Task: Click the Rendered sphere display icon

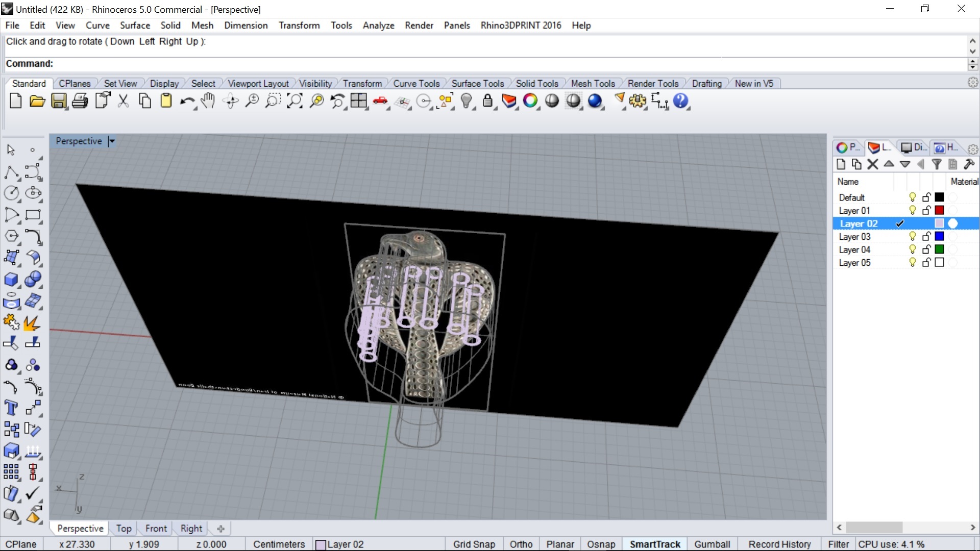Action: click(595, 101)
